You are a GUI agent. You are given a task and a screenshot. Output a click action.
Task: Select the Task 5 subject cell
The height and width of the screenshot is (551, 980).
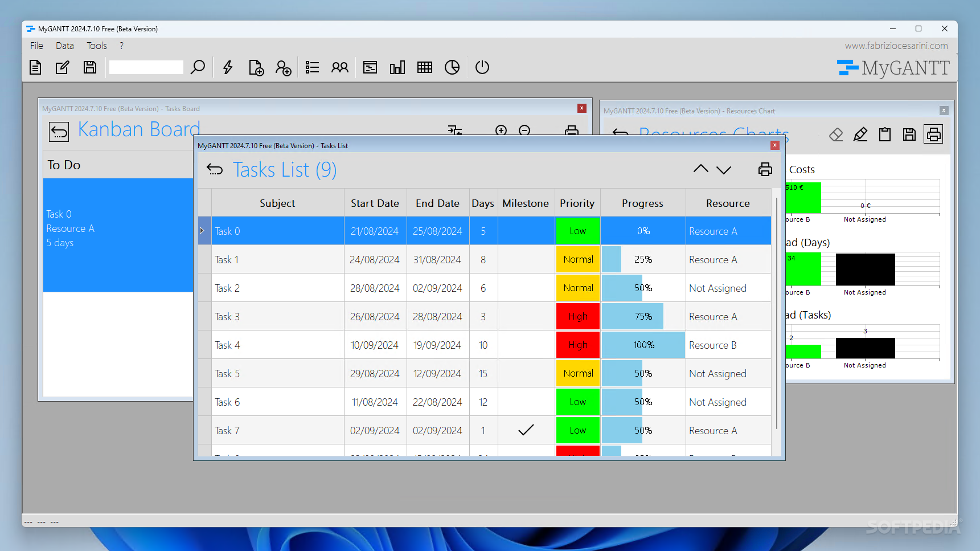coord(278,373)
